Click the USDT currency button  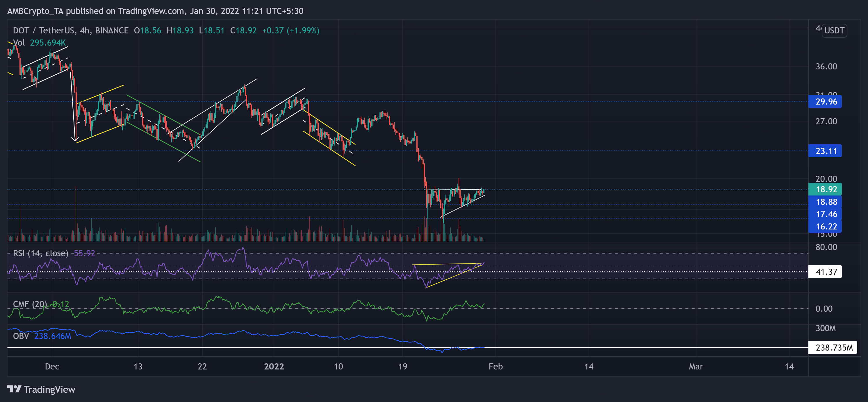pos(834,30)
